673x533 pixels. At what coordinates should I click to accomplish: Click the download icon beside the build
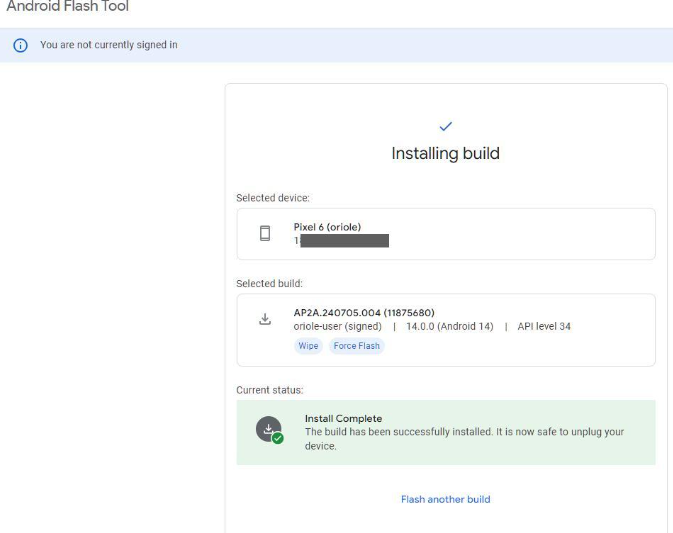[265, 319]
